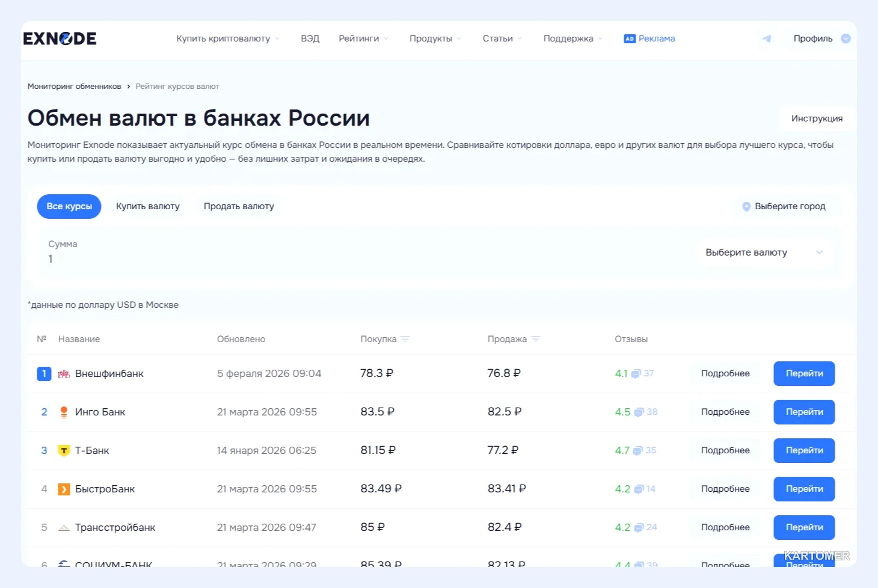Open the ВЭД menu item

tap(310, 38)
